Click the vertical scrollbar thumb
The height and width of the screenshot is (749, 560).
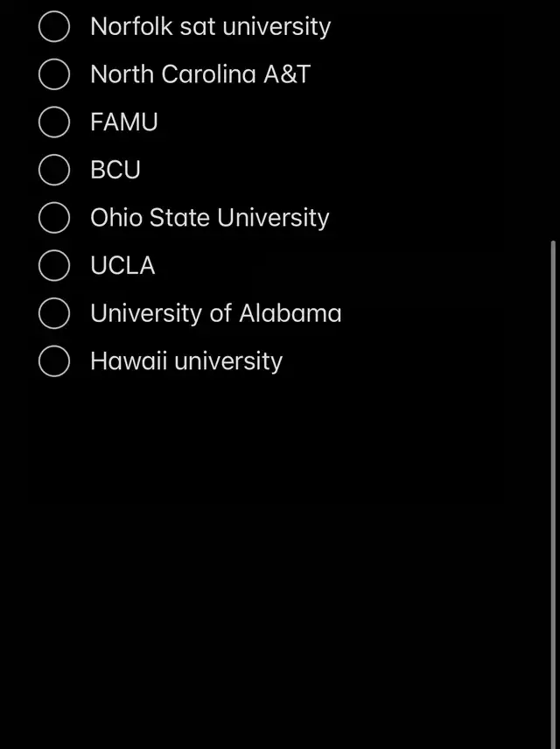click(553, 490)
